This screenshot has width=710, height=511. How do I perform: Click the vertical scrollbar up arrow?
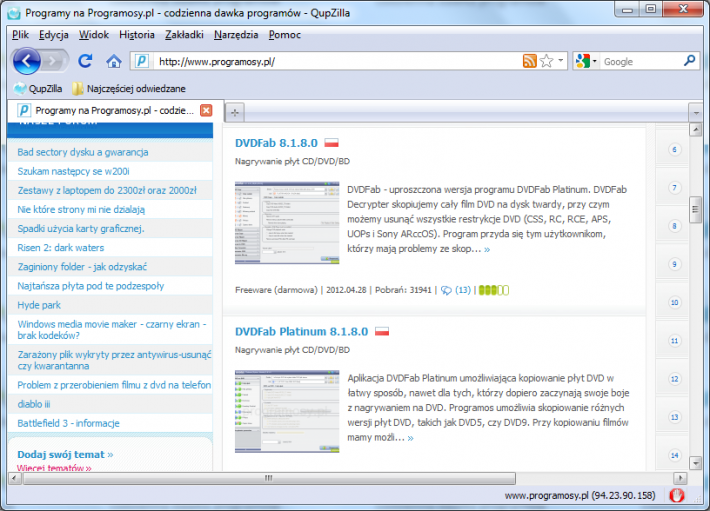(695, 130)
